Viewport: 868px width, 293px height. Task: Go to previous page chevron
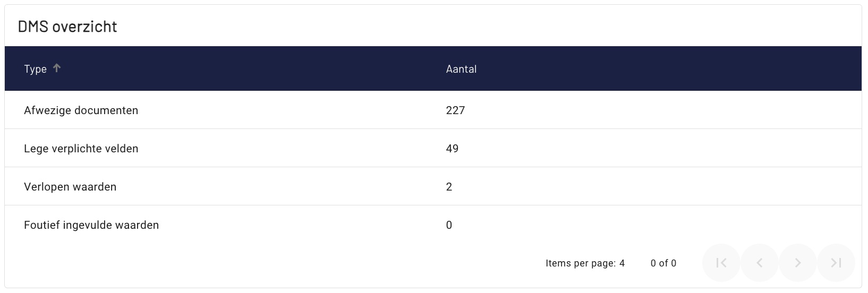[759, 263]
